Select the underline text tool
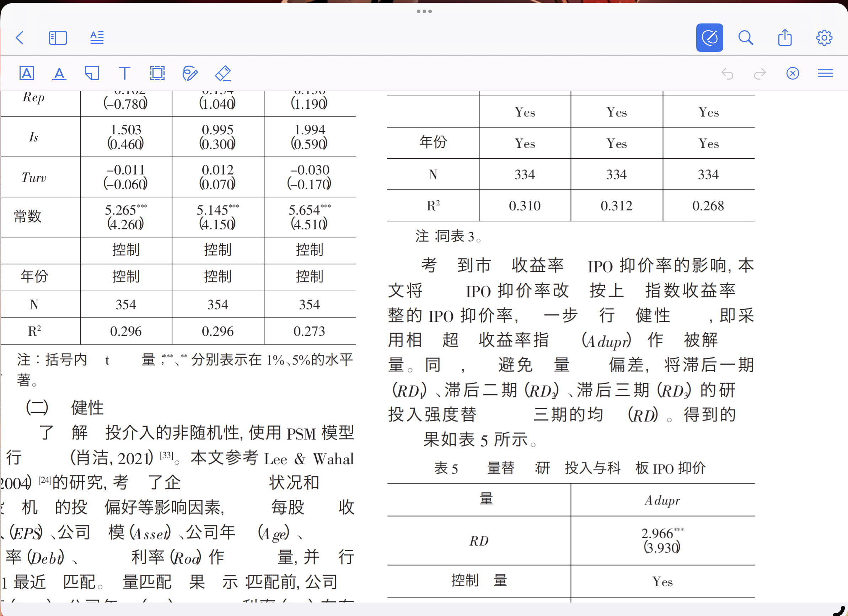This screenshot has width=848, height=616. 59,74
